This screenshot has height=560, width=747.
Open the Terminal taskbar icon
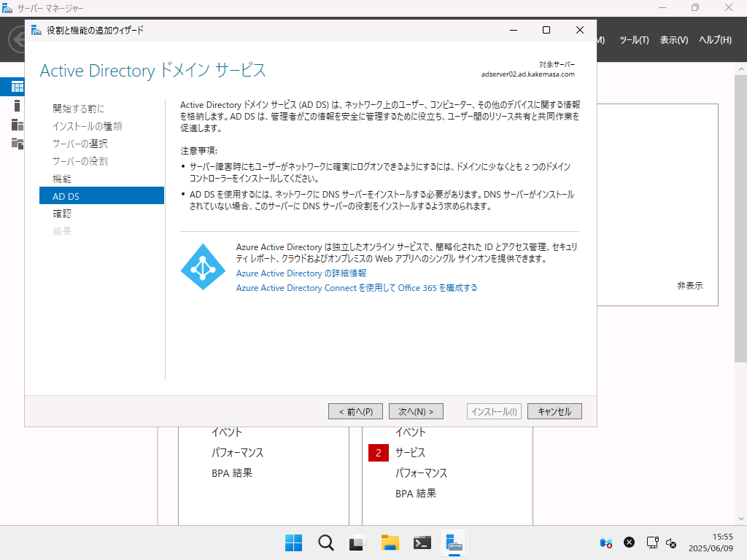coord(422,542)
